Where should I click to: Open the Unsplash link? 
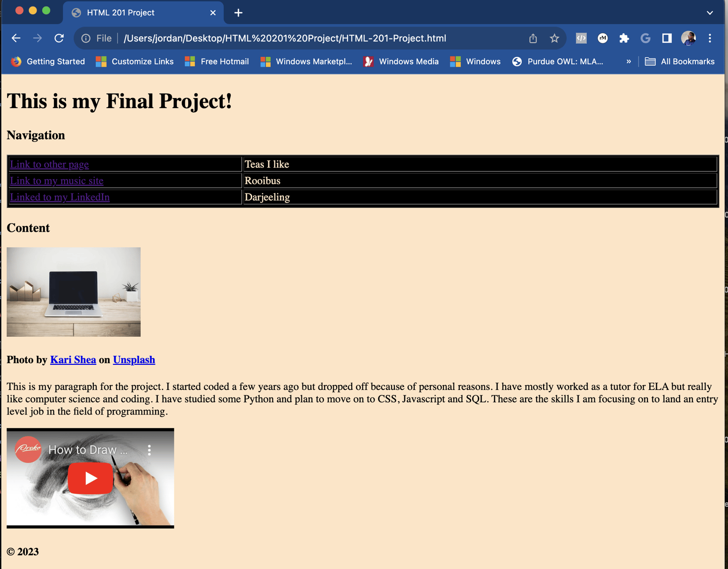pyautogui.click(x=134, y=360)
